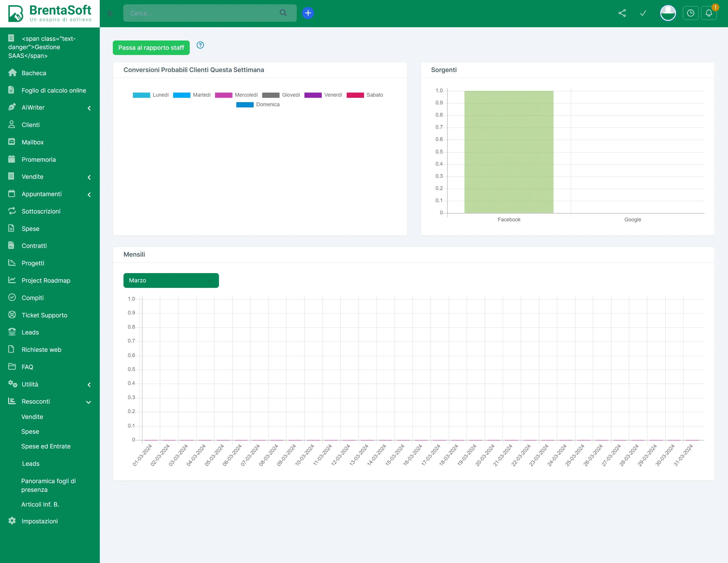Expand the Appuntamenti submenu chevron
The width and height of the screenshot is (728, 563).
89,194
